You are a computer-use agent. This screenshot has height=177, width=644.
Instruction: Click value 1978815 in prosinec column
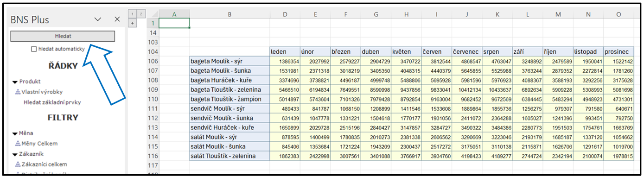pos(619,156)
